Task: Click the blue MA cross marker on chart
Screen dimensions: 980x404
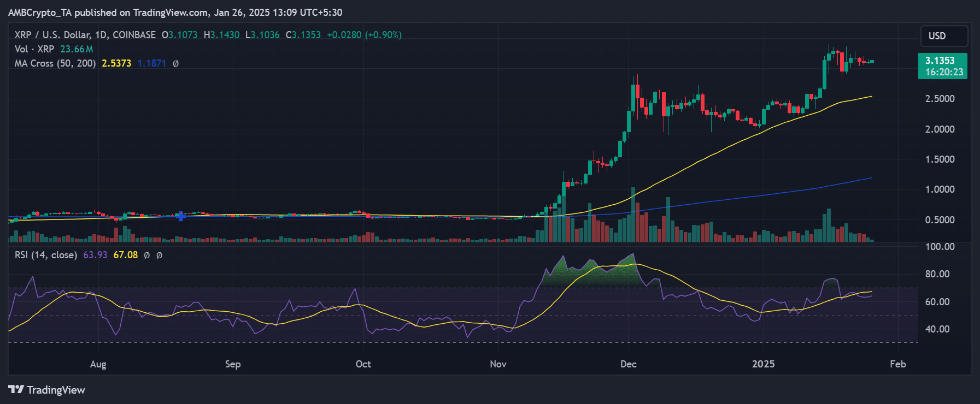Action: 180,216
